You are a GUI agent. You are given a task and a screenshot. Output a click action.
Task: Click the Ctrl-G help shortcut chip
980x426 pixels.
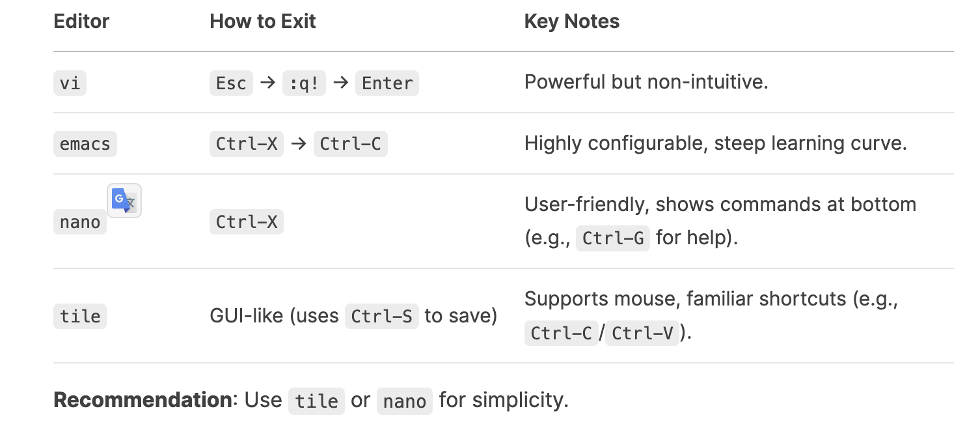pos(613,238)
